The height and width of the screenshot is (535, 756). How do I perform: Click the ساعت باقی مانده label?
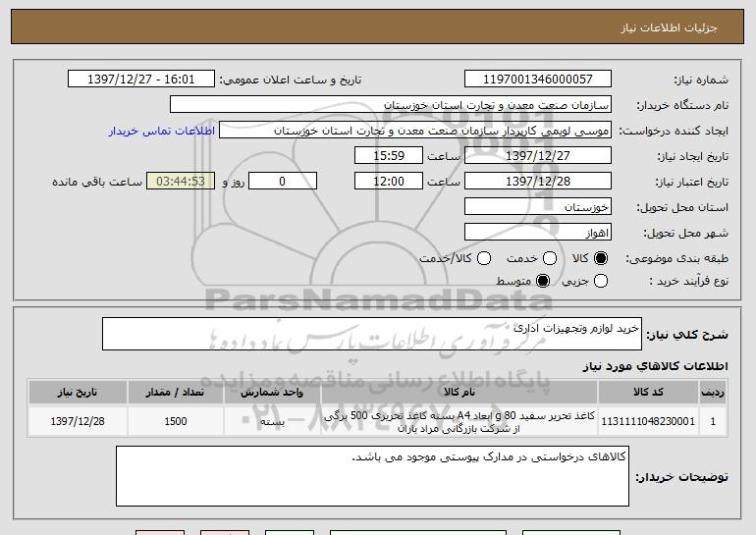coord(97,182)
